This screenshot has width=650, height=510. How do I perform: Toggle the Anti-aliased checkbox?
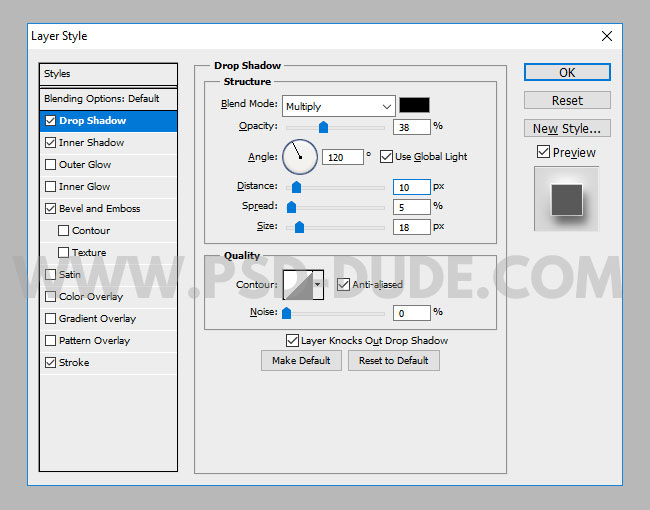[343, 284]
